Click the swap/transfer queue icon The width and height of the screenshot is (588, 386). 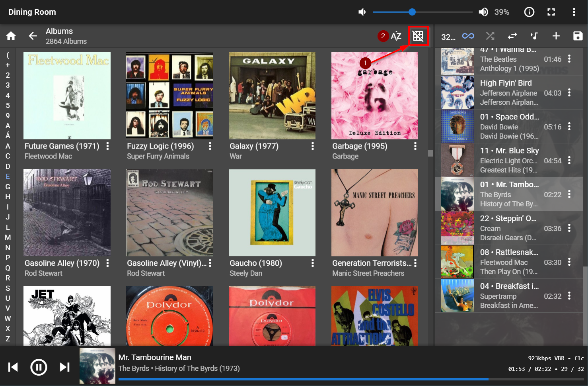pyautogui.click(x=512, y=36)
